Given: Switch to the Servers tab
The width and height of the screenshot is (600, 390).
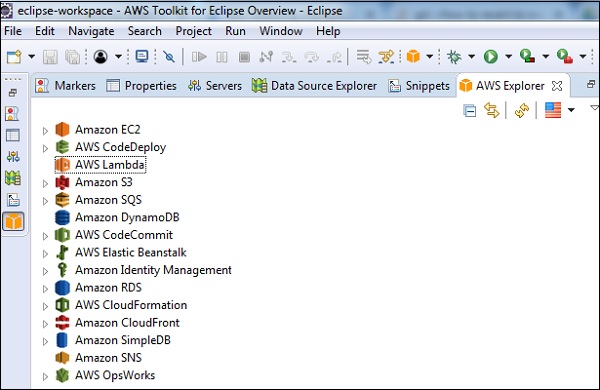Looking at the screenshot, I should (x=215, y=86).
